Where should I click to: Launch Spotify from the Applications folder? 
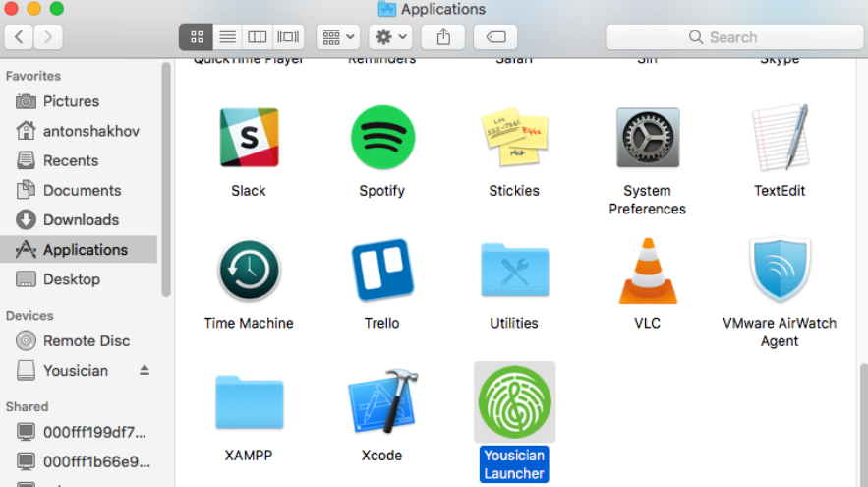pos(382,139)
